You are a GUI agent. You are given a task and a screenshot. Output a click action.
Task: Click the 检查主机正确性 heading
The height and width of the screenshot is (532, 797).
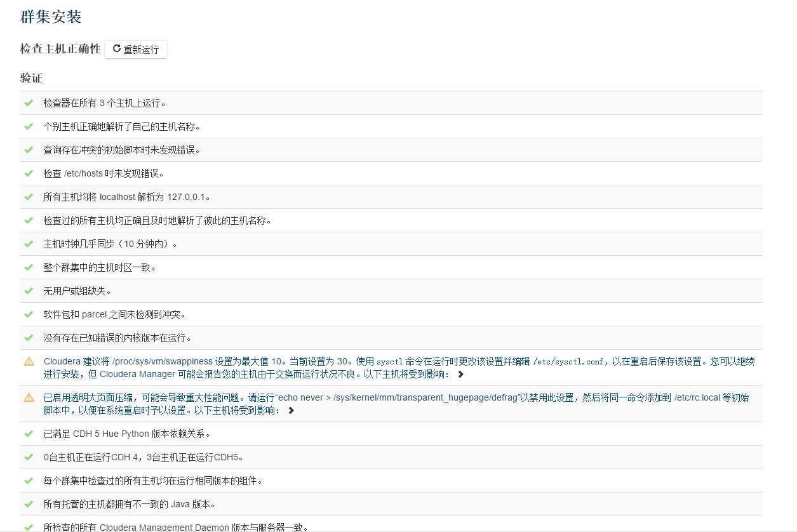pos(60,50)
